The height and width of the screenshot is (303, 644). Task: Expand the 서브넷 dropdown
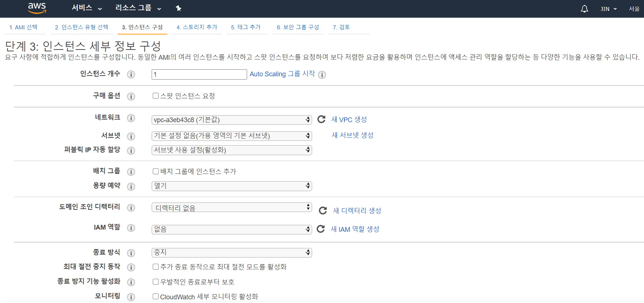(231, 136)
